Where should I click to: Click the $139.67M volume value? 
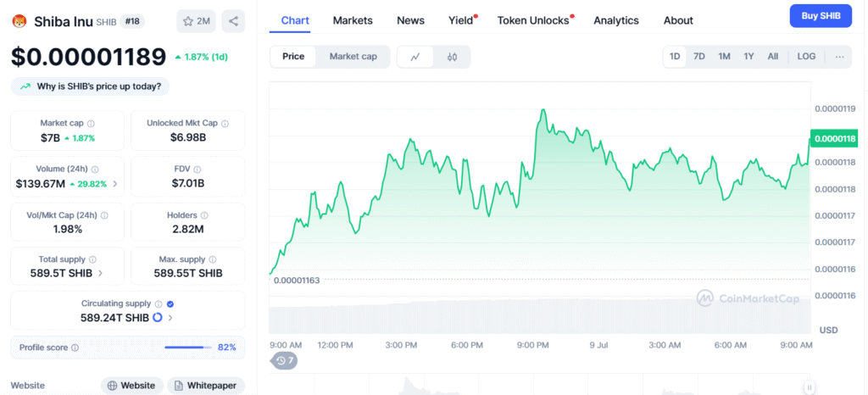(41, 184)
